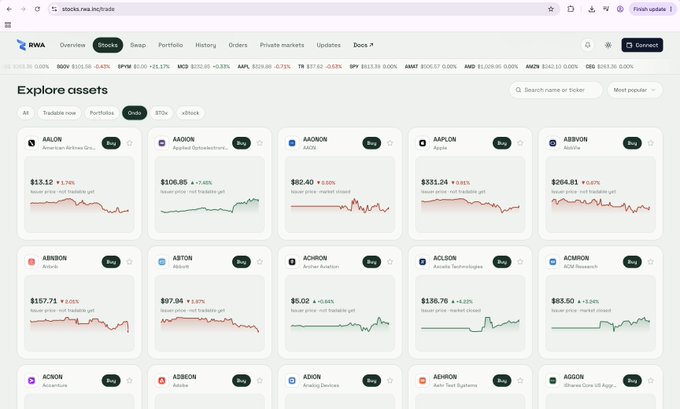Open the History tab
Image resolution: width=680 pixels, height=409 pixels.
coord(206,45)
